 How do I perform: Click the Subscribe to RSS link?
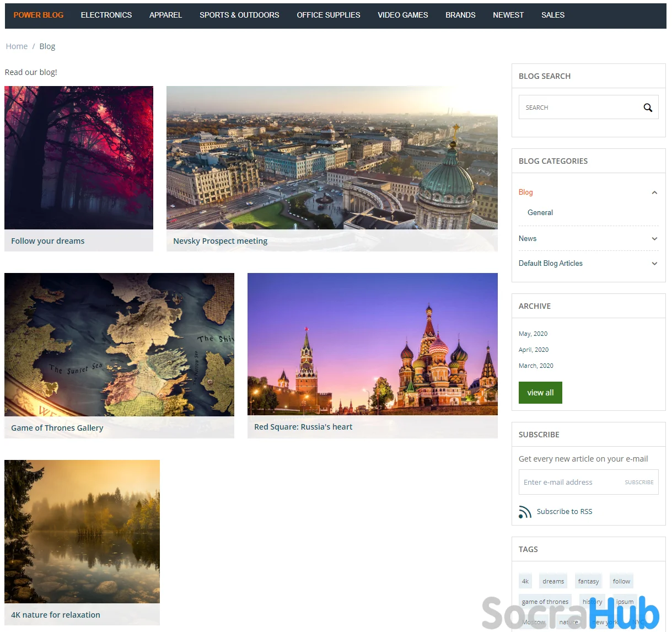tap(565, 511)
